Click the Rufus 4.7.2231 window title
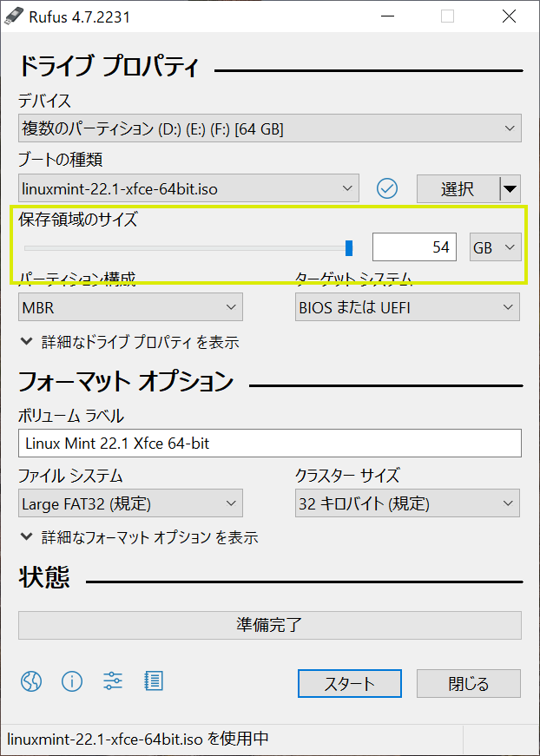Viewport: 540px width, 756px height. click(79, 16)
